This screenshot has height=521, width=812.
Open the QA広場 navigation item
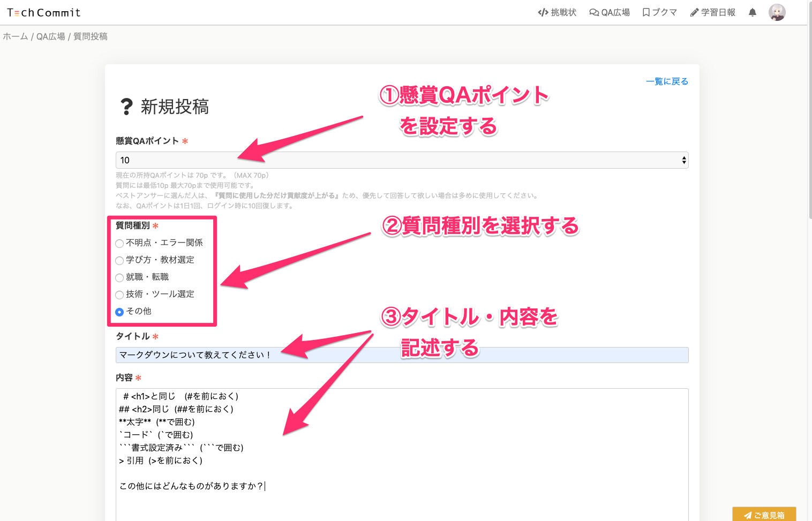610,12
